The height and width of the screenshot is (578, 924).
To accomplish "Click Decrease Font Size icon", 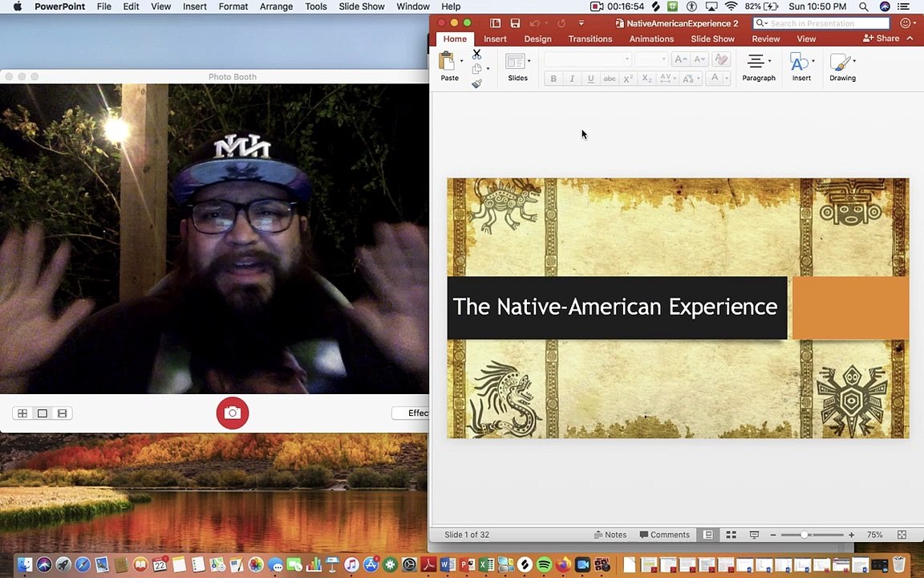I will coord(699,59).
